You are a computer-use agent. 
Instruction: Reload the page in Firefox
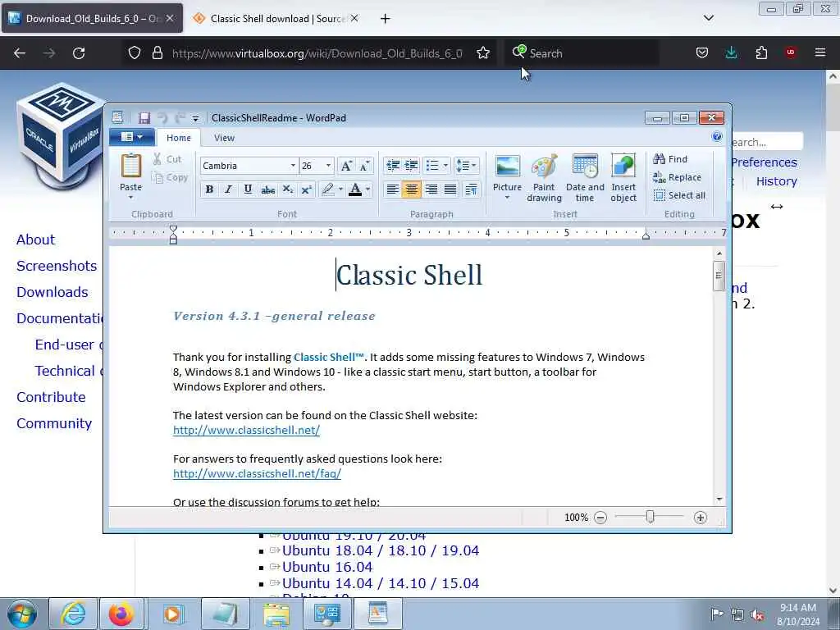pos(79,53)
